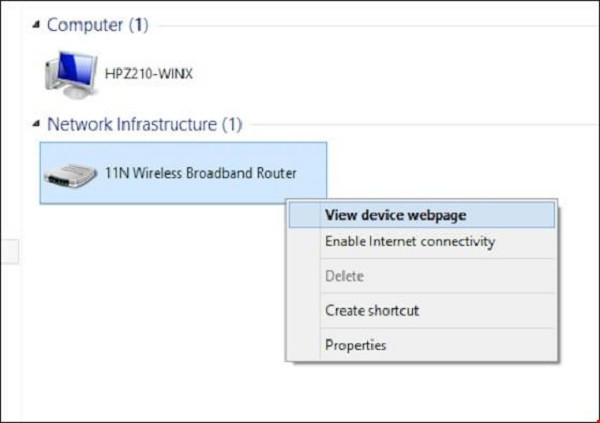Image resolution: width=600 pixels, height=423 pixels.
Task: Click the wireless router device icon
Action: 69,175
